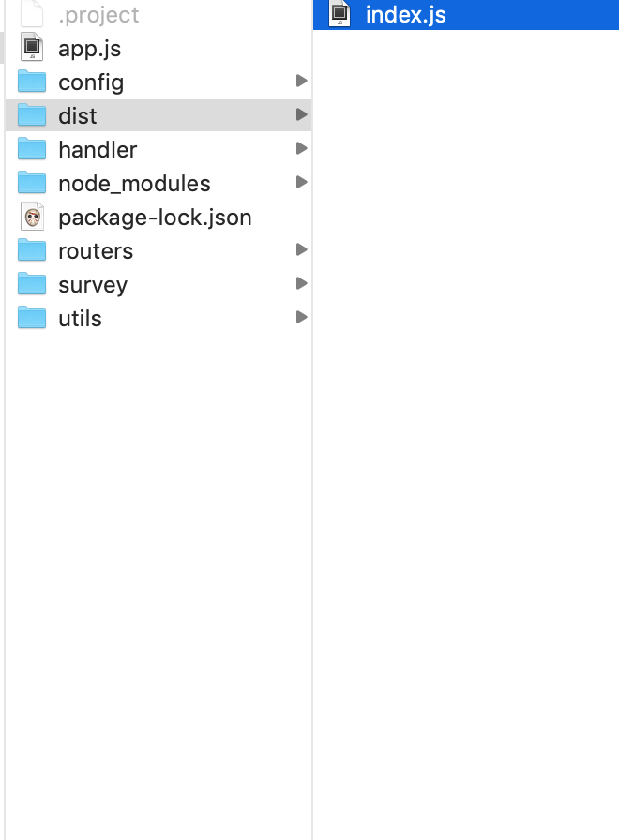
Task: Click the utils folder icon
Action: (32, 318)
